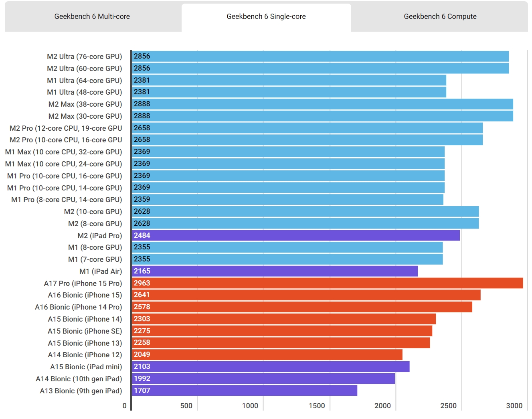Click the score value 1707
This screenshot has width=532, height=419.
pos(142,391)
